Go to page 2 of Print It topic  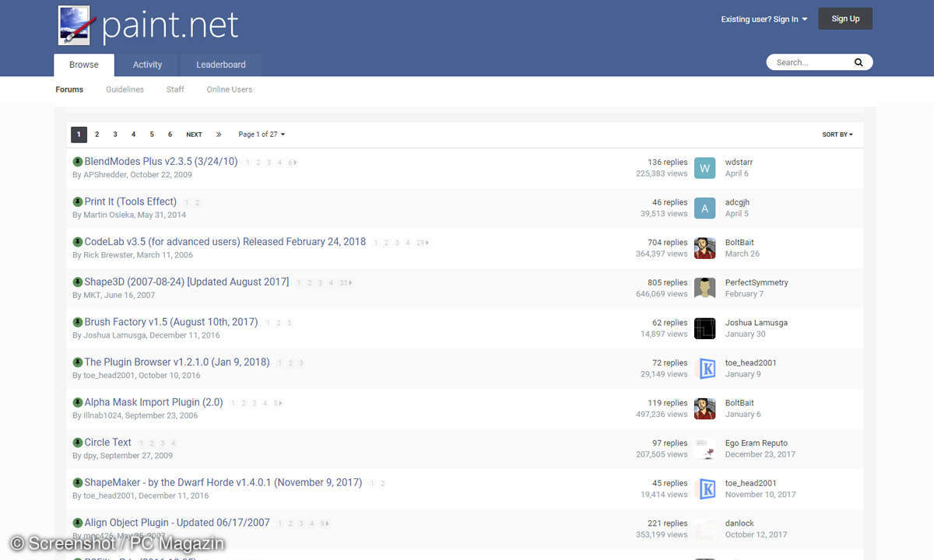pyautogui.click(x=198, y=203)
